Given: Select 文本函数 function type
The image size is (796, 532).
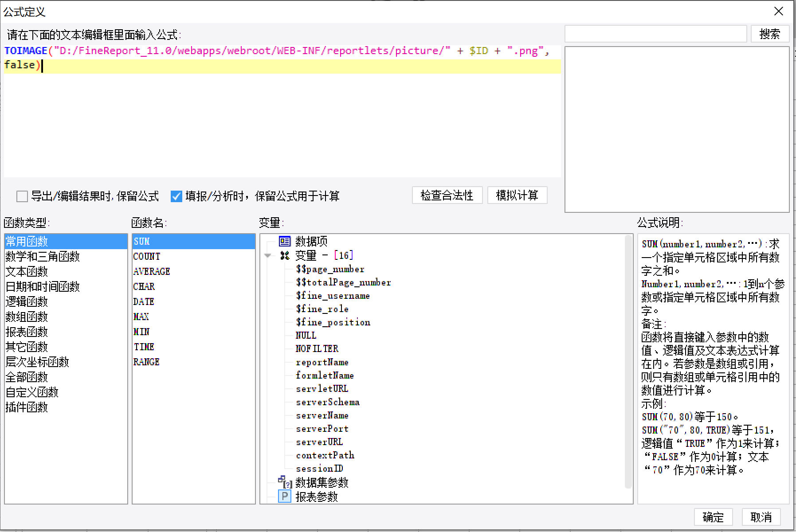Looking at the screenshot, I should [66, 272].
